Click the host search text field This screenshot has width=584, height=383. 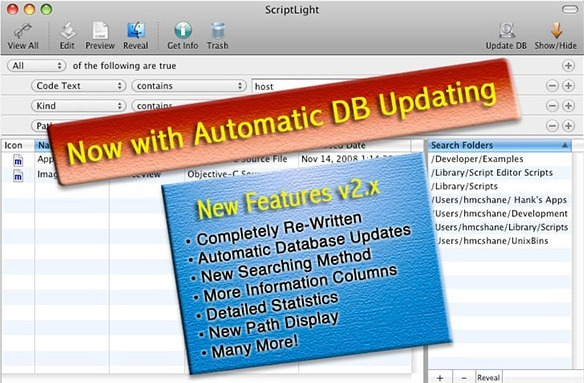(305, 86)
